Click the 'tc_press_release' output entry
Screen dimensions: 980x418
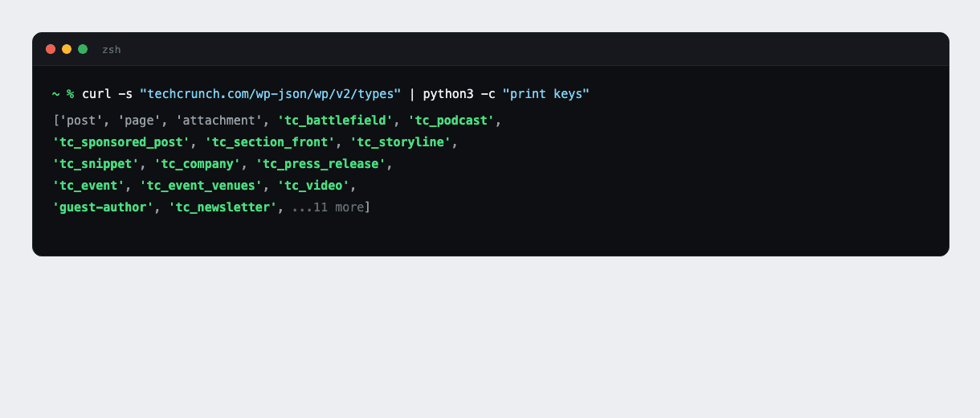pos(321,164)
